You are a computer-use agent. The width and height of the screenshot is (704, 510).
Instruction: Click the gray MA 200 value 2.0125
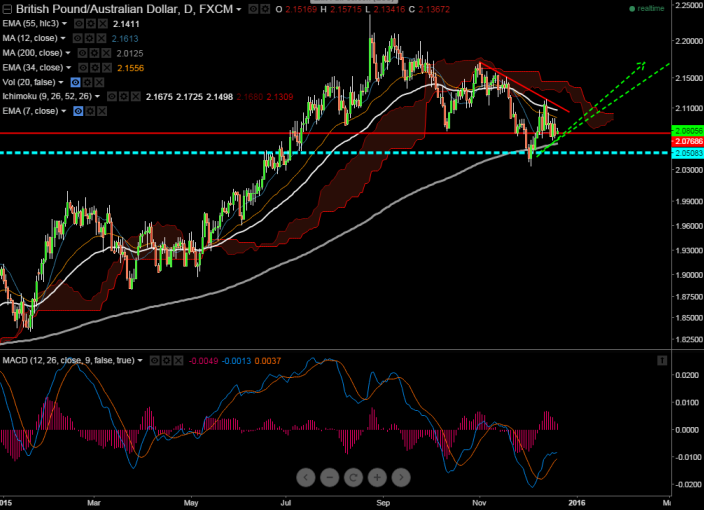pyautogui.click(x=130, y=53)
